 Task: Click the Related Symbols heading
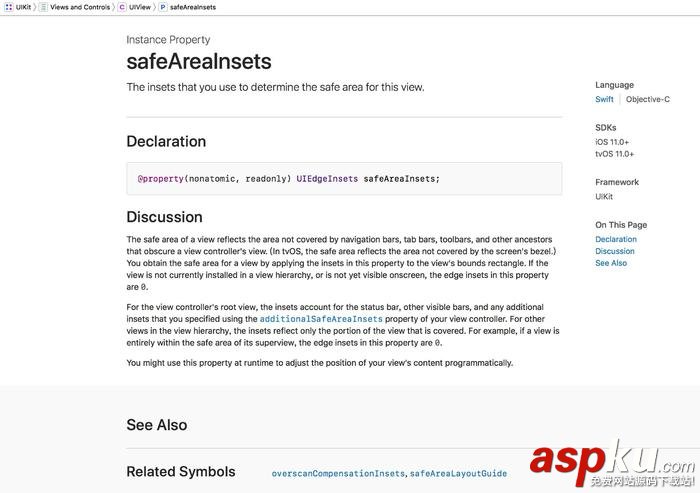[181, 471]
